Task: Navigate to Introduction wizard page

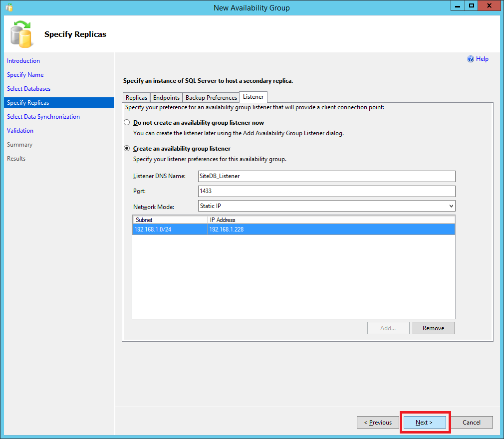Action: [23, 61]
